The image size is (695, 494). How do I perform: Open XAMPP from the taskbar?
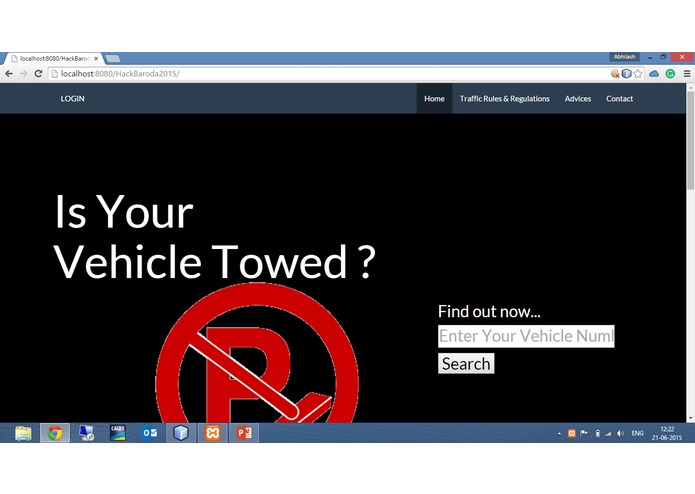click(x=212, y=433)
